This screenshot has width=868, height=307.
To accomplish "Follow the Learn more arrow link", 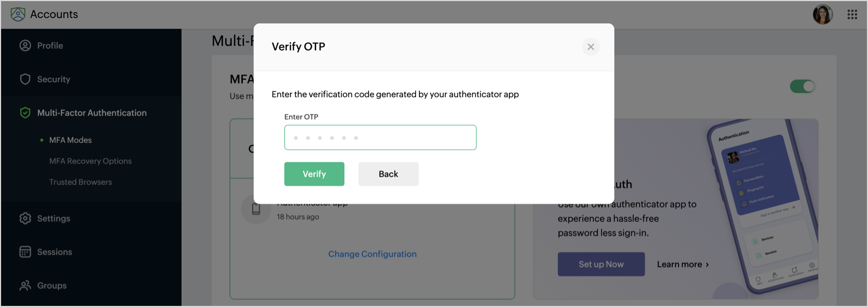I will click(x=683, y=264).
